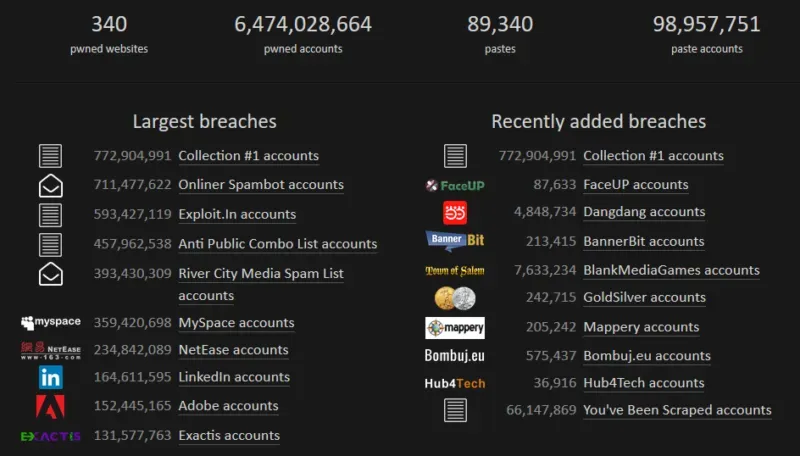Click the Dangdang logo icon
This screenshot has width=800, height=456.
[455, 212]
